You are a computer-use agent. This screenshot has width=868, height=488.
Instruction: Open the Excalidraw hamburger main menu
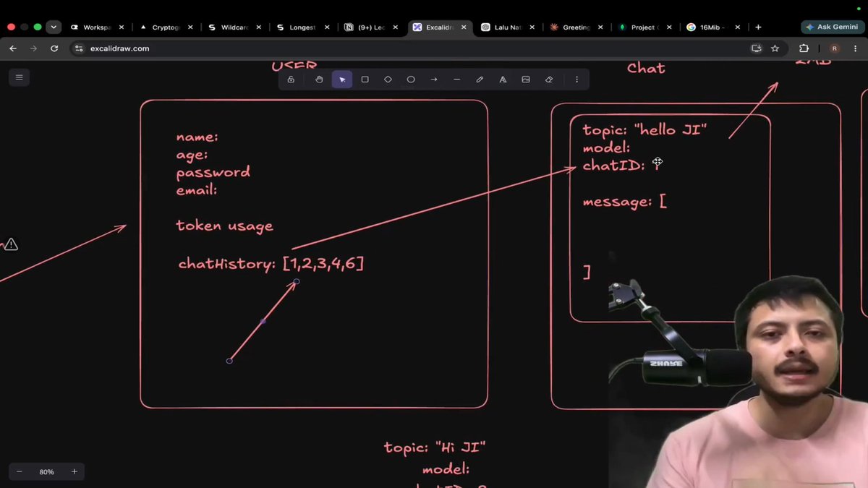(20, 77)
